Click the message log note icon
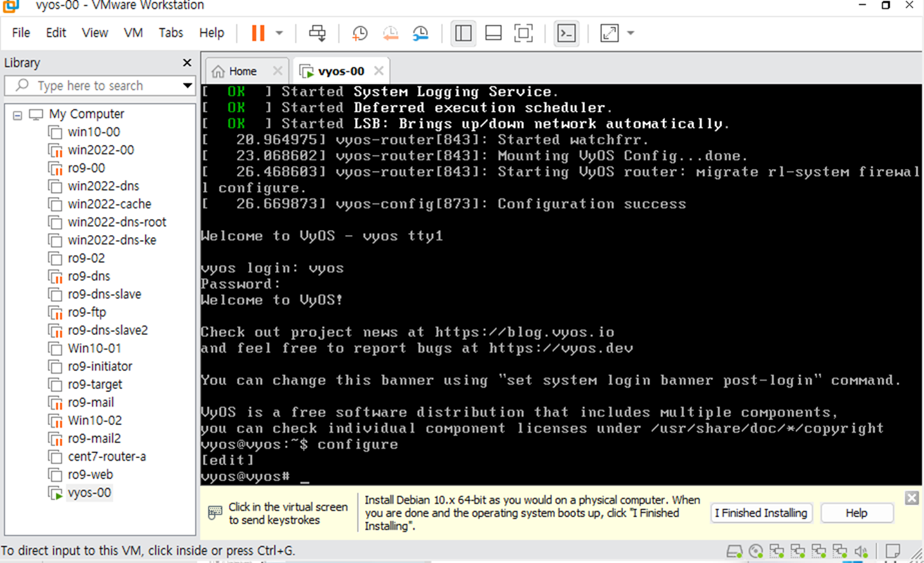924x563 pixels. click(x=893, y=551)
